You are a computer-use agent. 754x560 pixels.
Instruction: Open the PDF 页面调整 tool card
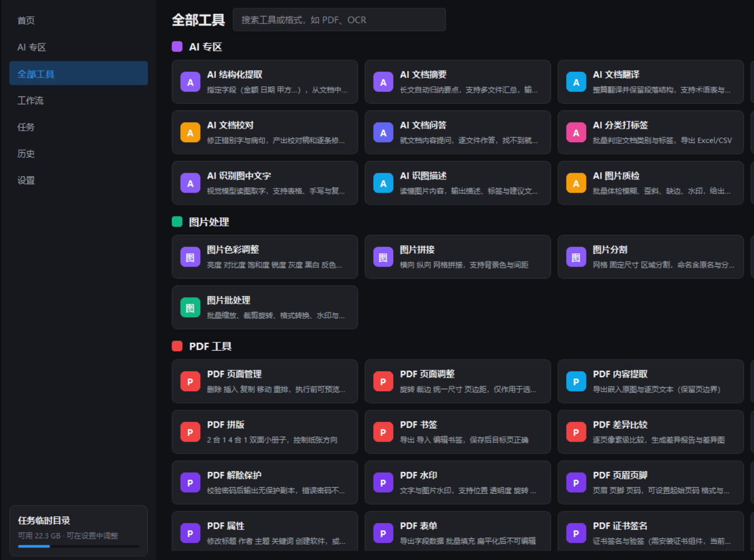pos(458,381)
